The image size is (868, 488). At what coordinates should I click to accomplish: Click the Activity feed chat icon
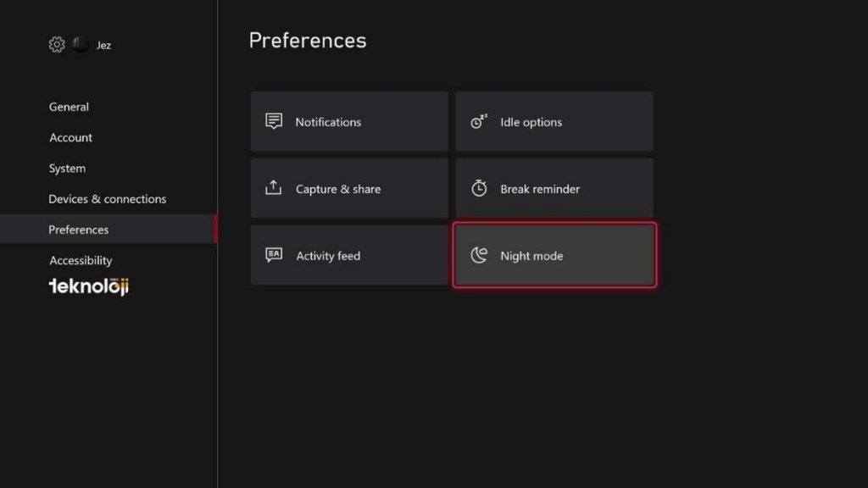tap(273, 255)
